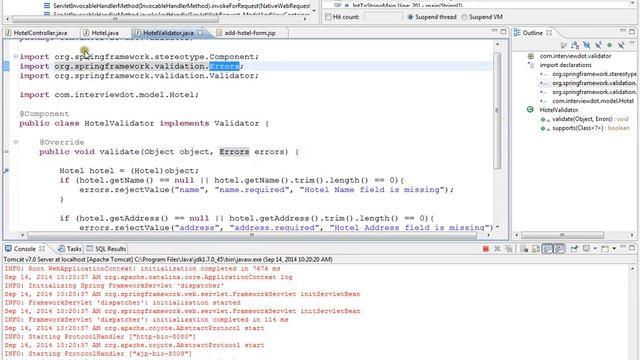Image resolution: width=640 pixels, height=360 pixels.
Task: Click the editor scroll-up arrow
Action: (497, 44)
